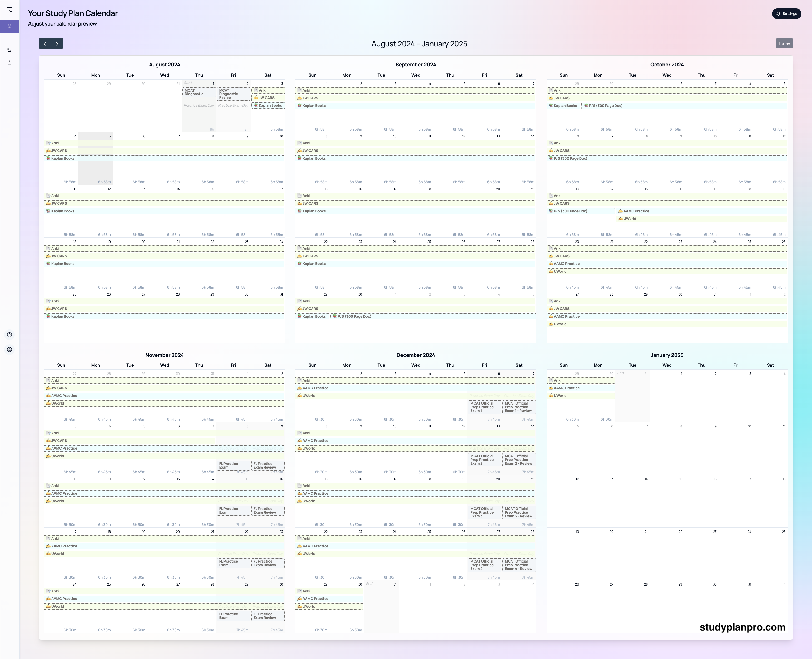
Task: Open FL Practice Exam Review on November 23
Action: pos(268,563)
